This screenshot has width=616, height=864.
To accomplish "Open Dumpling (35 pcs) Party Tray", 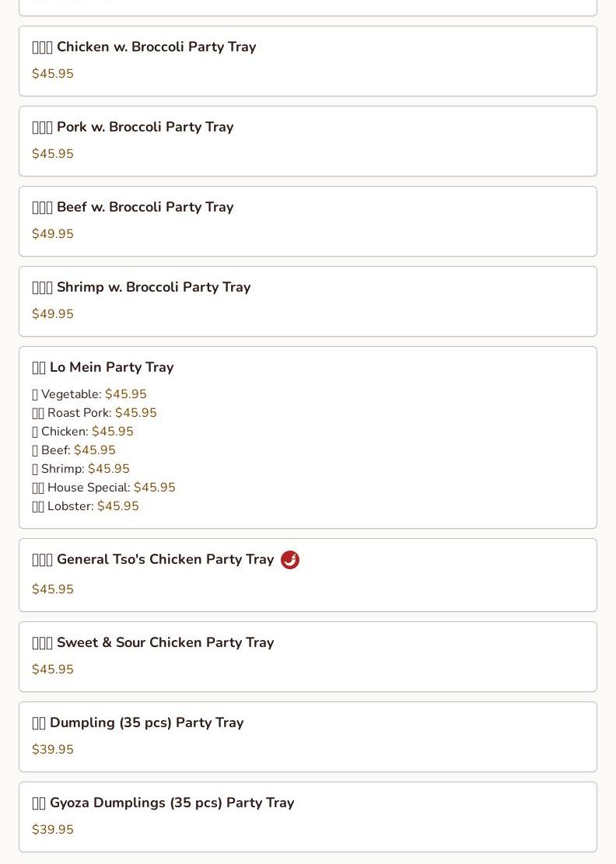I will coord(146,723).
